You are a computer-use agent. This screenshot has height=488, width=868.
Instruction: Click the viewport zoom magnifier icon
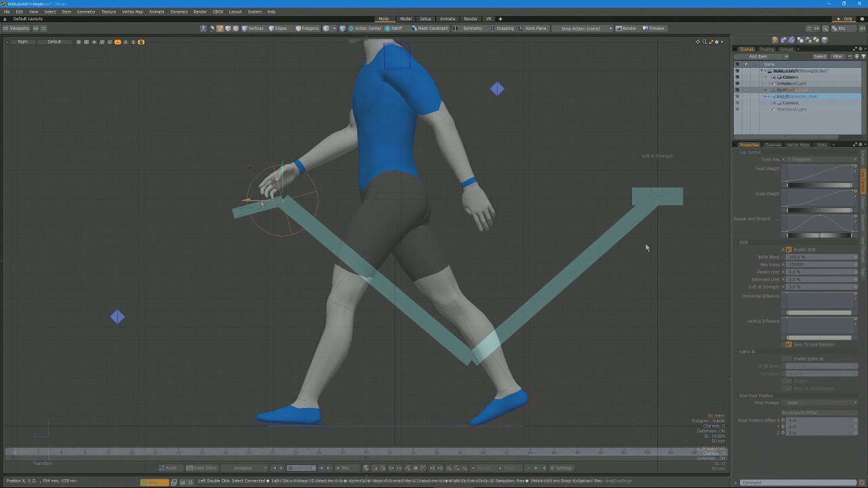tap(705, 42)
